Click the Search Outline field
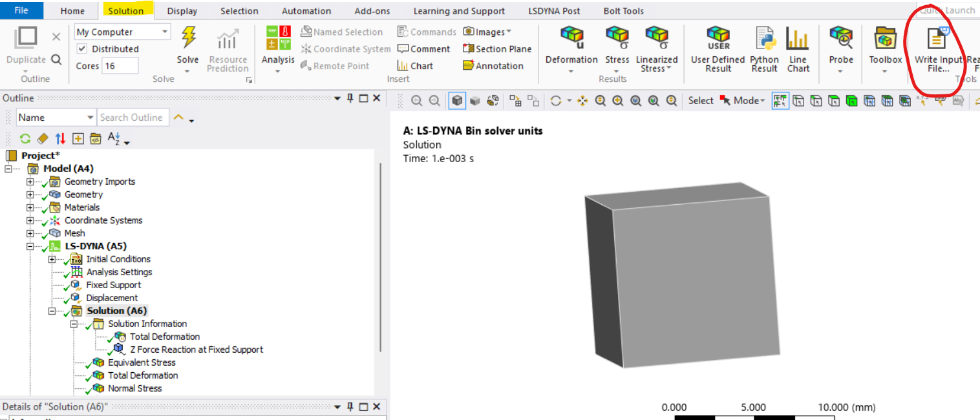The height and width of the screenshot is (420, 980). click(x=133, y=117)
